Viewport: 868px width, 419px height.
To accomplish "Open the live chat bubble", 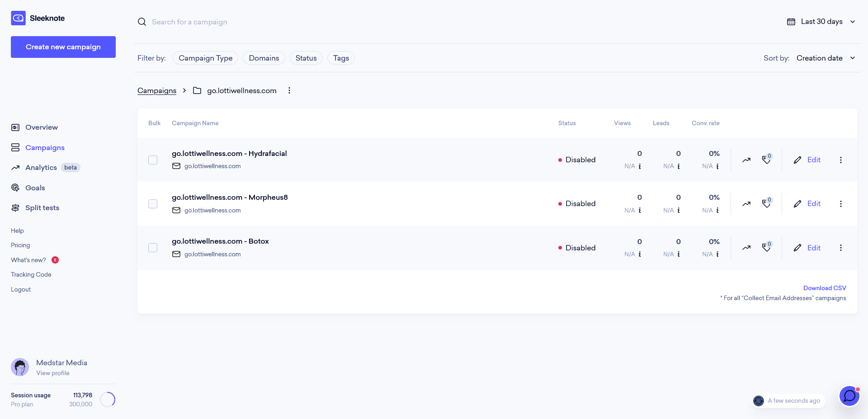I will [x=849, y=396].
